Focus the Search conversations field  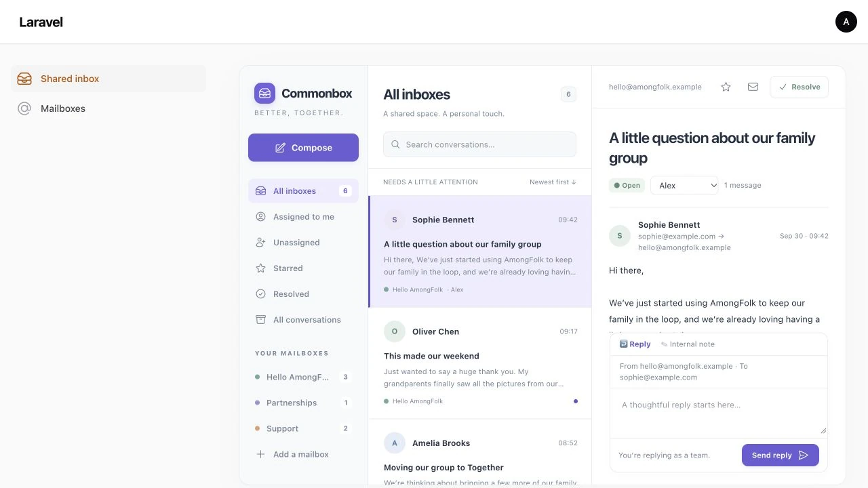tap(479, 144)
